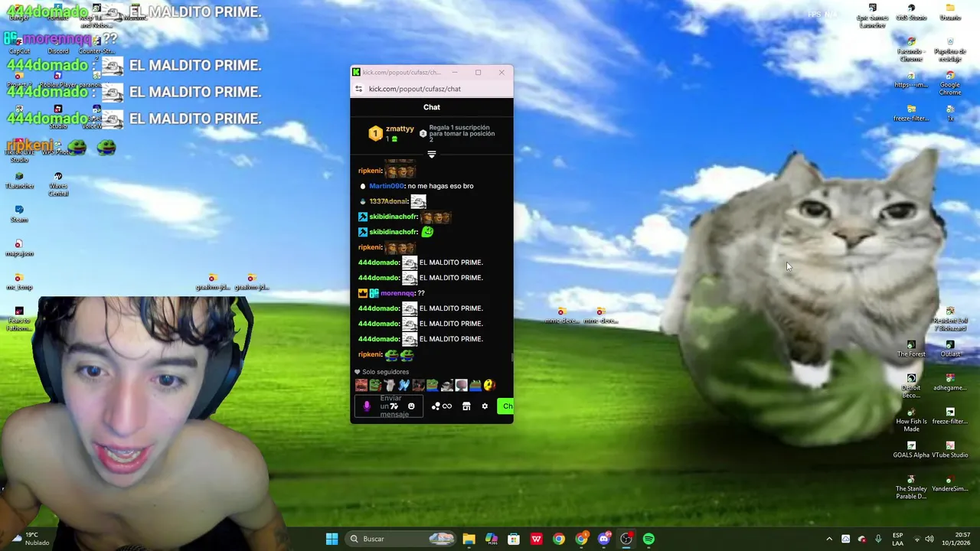Click ESP LAA language indicator
This screenshot has height=551, width=980.
pos(898,539)
